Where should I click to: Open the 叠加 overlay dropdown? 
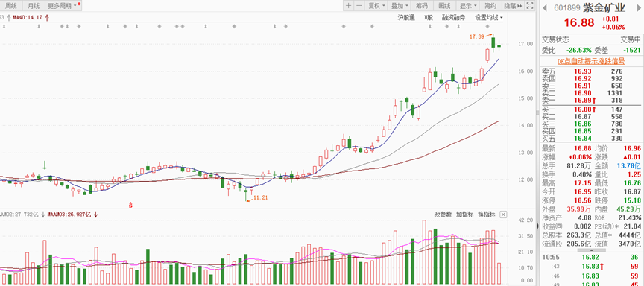point(400,6)
